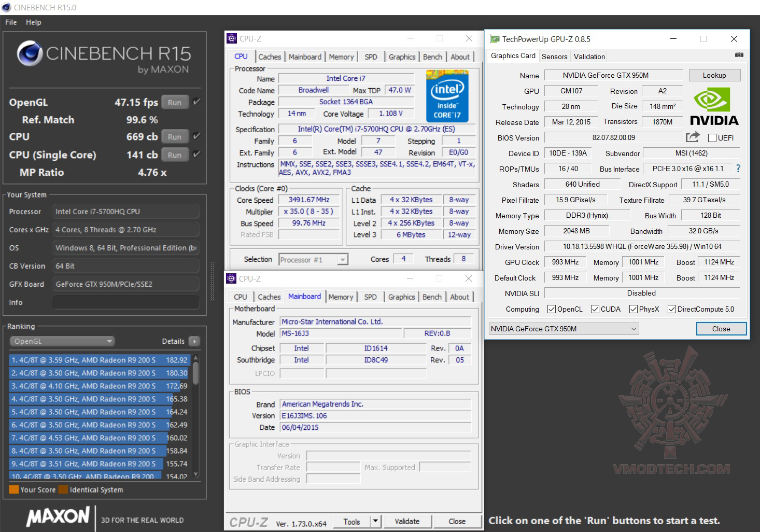The width and height of the screenshot is (760, 532).
Task: Switch to Validation tab in GPU-Z
Action: (589, 57)
